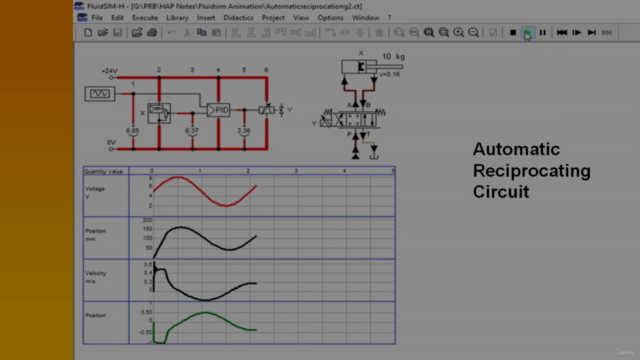640x360 pixels.
Task: Select the PID controller block
Action: [x=218, y=110]
